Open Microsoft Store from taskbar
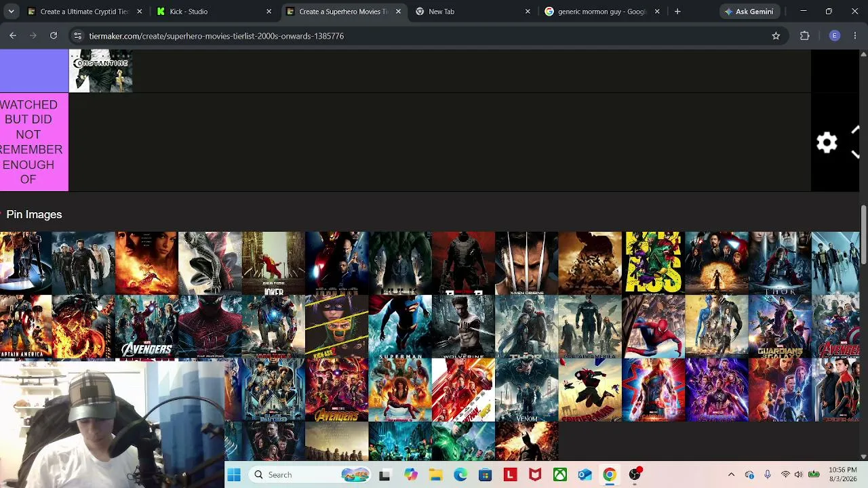Image resolution: width=868 pixels, height=488 pixels. pyautogui.click(x=485, y=475)
